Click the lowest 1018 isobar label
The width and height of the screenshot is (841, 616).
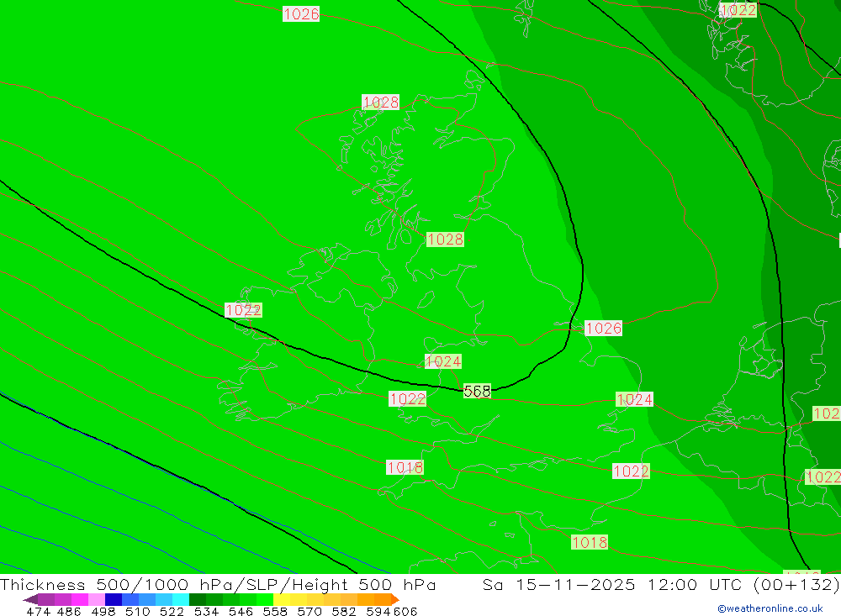click(590, 543)
